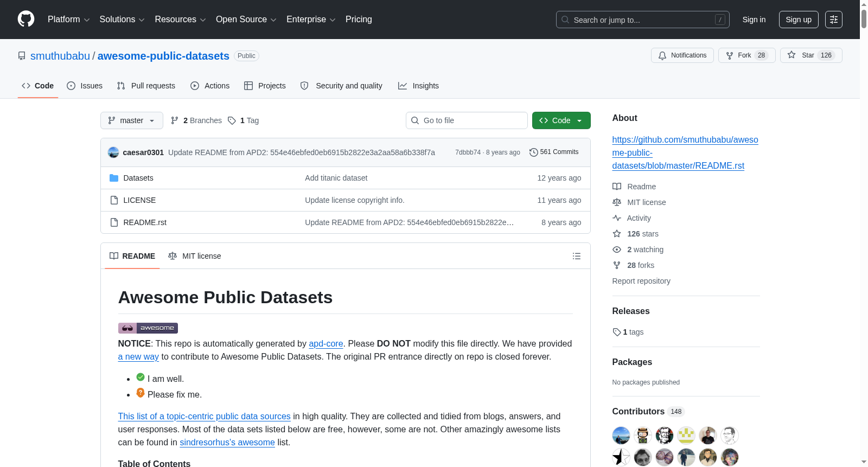Switch to the Actions tab
The width and height of the screenshot is (868, 467).
tap(210, 86)
